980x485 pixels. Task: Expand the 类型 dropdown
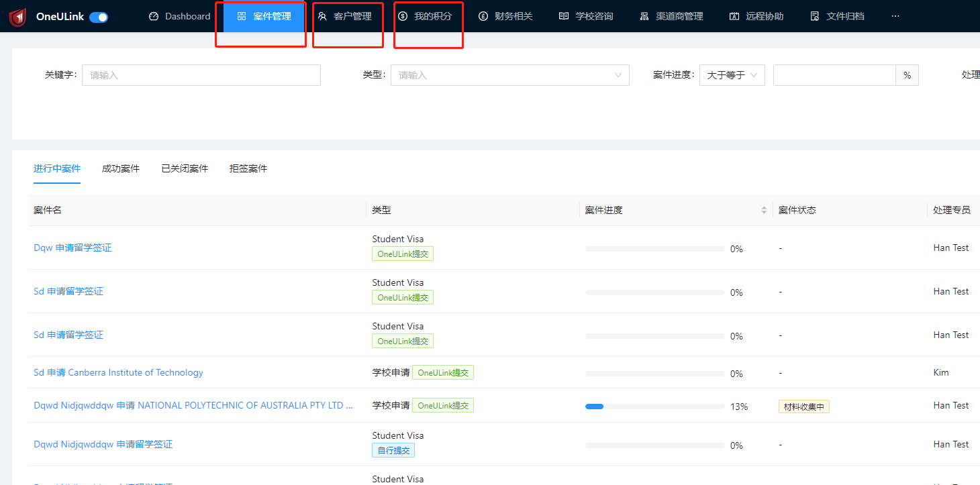[x=510, y=75]
